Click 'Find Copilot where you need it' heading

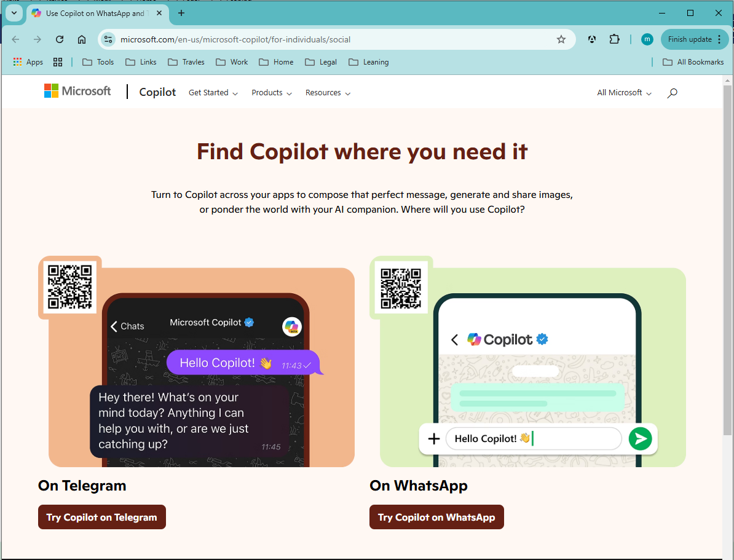(362, 152)
